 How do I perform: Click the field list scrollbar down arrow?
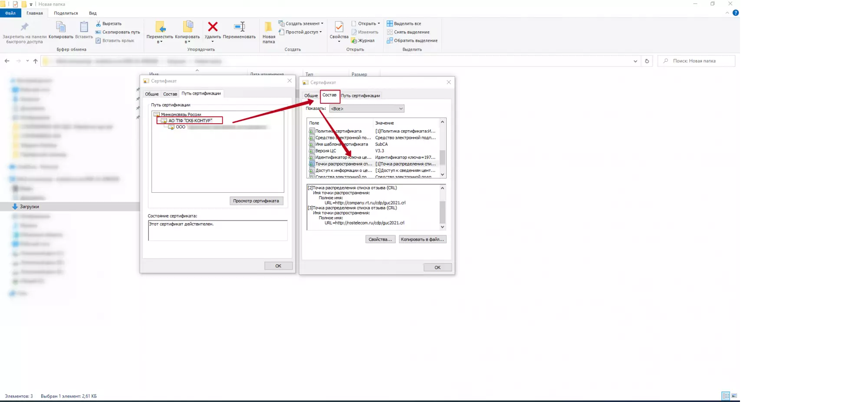tap(443, 175)
